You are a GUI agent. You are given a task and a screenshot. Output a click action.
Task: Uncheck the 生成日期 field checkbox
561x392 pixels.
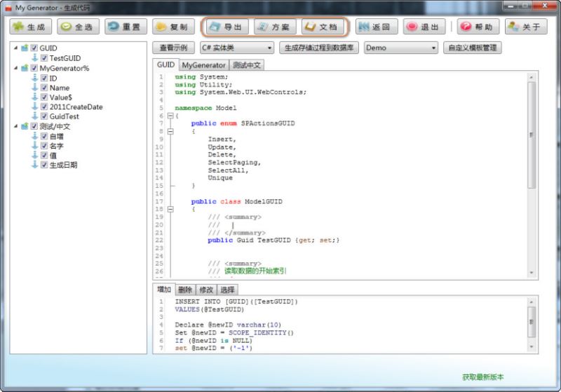point(44,165)
